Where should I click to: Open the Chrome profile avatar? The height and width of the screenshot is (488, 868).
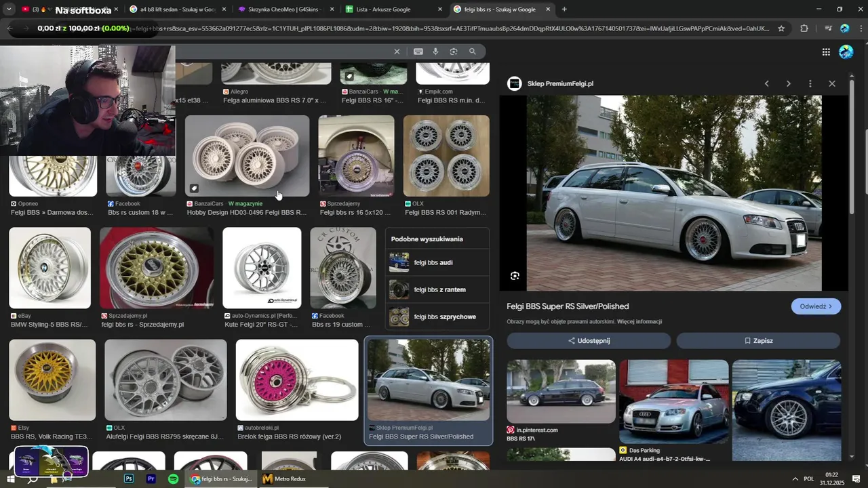[845, 28]
